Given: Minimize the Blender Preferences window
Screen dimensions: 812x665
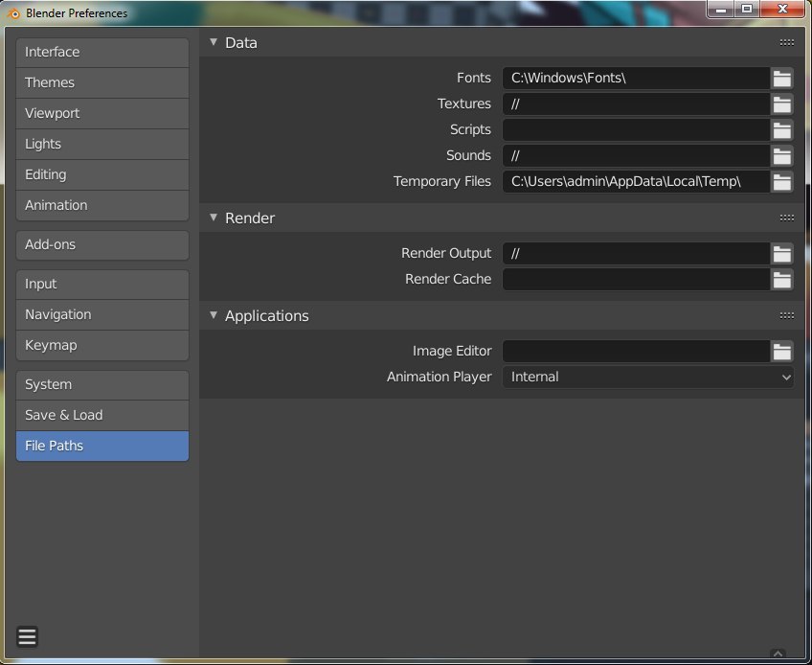Looking at the screenshot, I should [721, 9].
